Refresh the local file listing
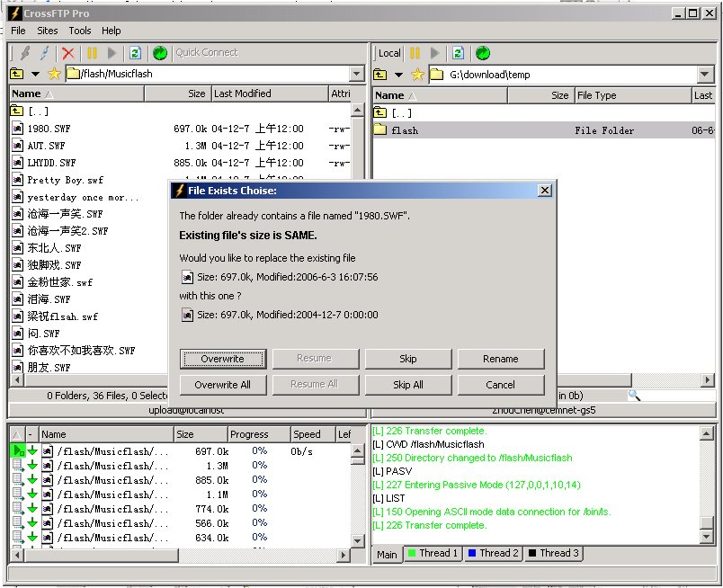The width and height of the screenshot is (723, 588). tap(458, 53)
